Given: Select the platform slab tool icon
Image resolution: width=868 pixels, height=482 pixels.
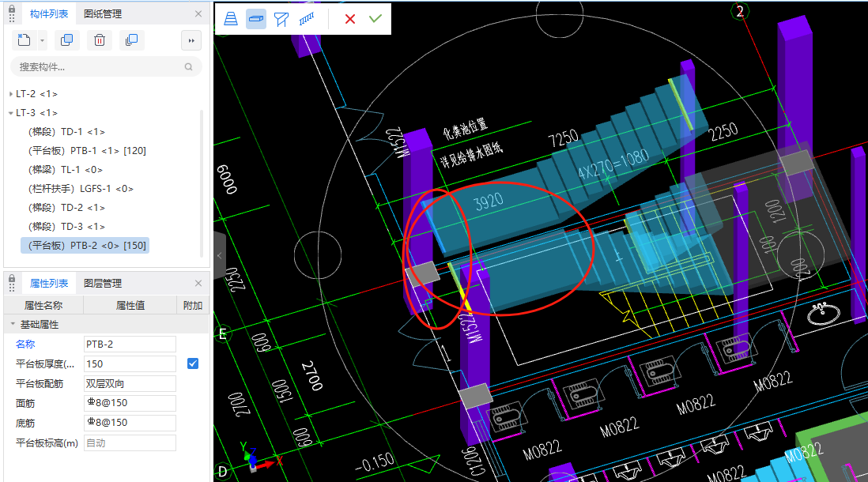Looking at the screenshot, I should [x=256, y=19].
